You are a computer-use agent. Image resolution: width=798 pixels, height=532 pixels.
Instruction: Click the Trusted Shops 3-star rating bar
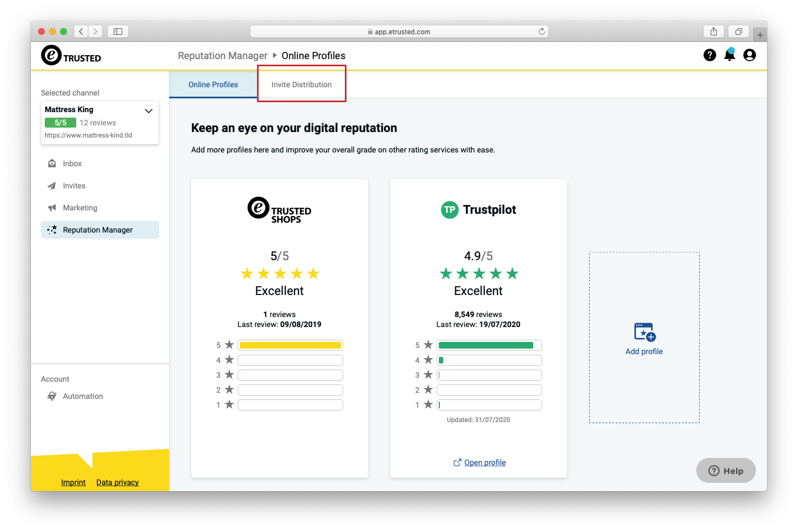(291, 375)
